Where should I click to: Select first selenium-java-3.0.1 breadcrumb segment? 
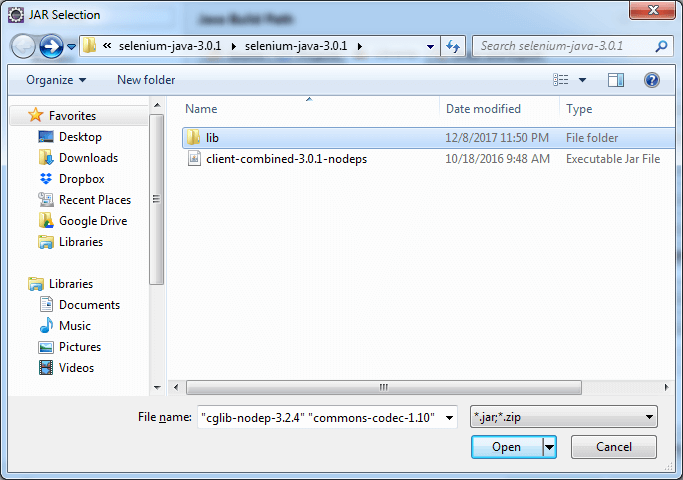pos(170,46)
